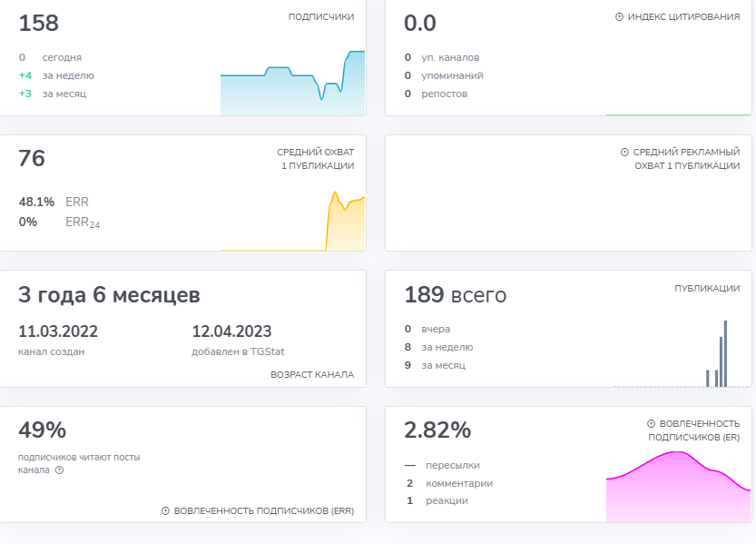
Task: Click the channel creation date 11.03.2022
Action: [x=58, y=331]
